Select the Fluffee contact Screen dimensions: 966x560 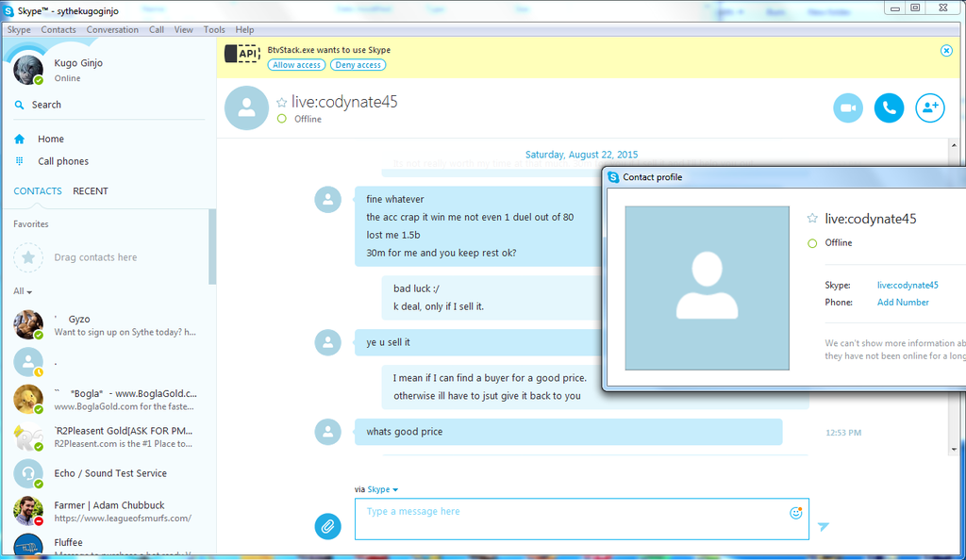108,545
